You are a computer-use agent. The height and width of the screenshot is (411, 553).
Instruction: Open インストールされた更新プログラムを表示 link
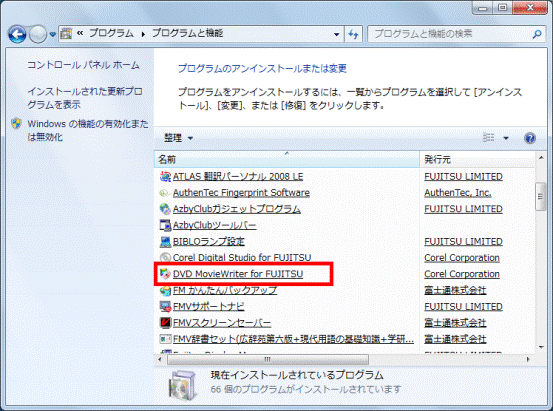(x=85, y=98)
